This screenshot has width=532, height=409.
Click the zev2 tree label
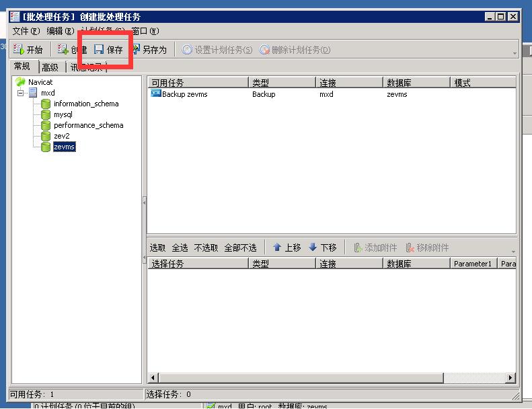click(x=62, y=136)
